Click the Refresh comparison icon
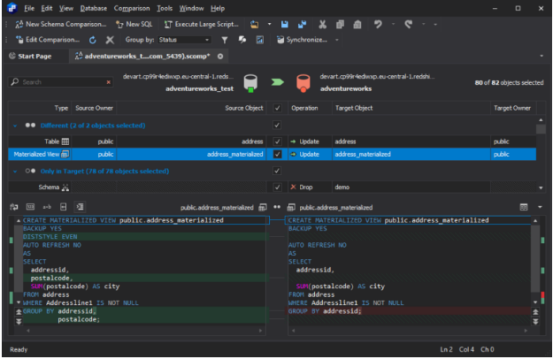 (x=93, y=40)
